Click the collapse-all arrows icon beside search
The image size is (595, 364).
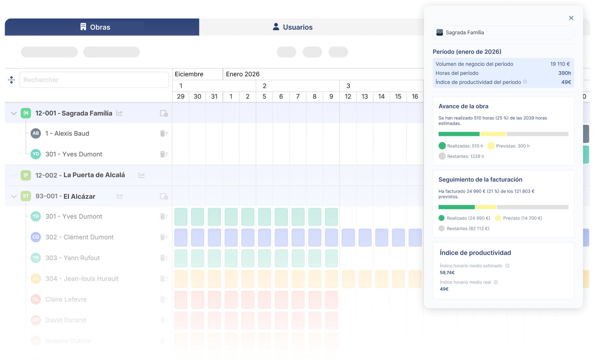click(x=12, y=80)
